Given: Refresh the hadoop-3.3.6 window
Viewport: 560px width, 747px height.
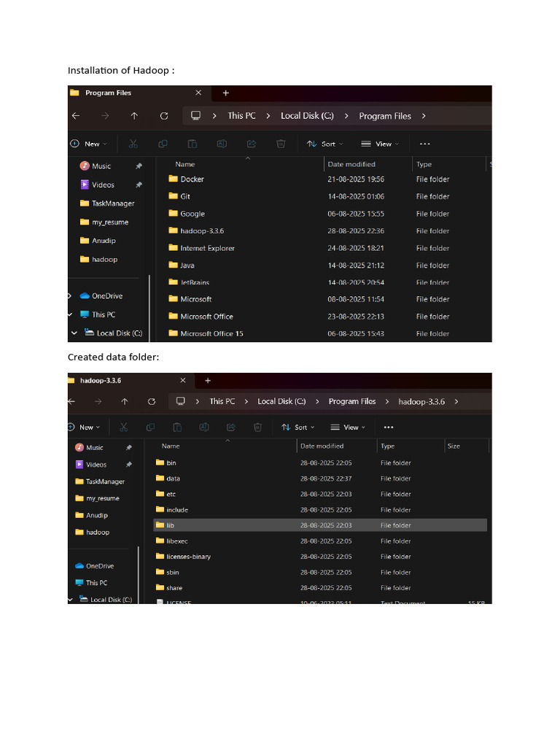Looking at the screenshot, I should click(x=152, y=402).
